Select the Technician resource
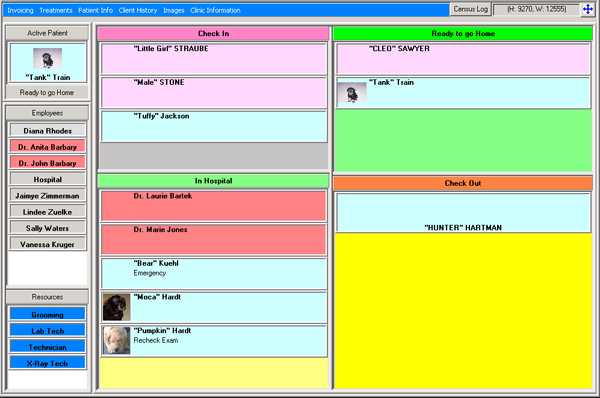The image size is (600, 398). [47, 347]
